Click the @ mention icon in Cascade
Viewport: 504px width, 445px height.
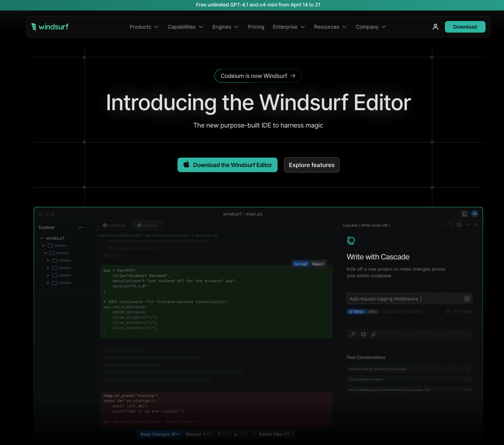pos(448,311)
